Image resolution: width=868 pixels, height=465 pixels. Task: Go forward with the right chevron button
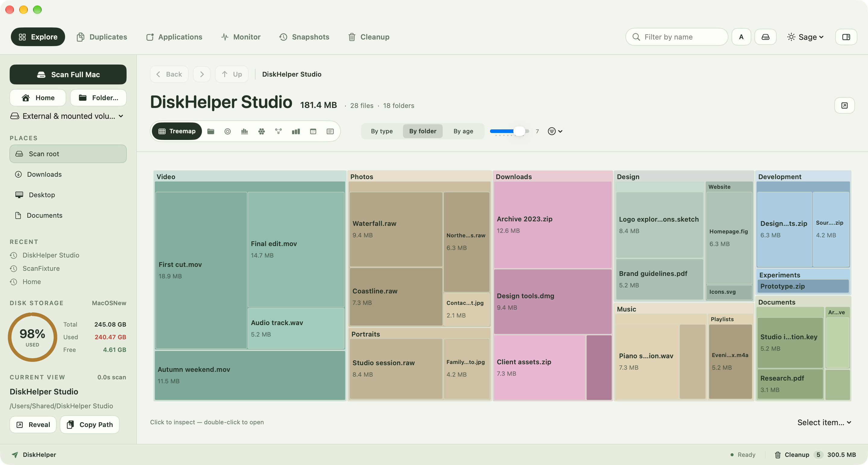(x=202, y=74)
